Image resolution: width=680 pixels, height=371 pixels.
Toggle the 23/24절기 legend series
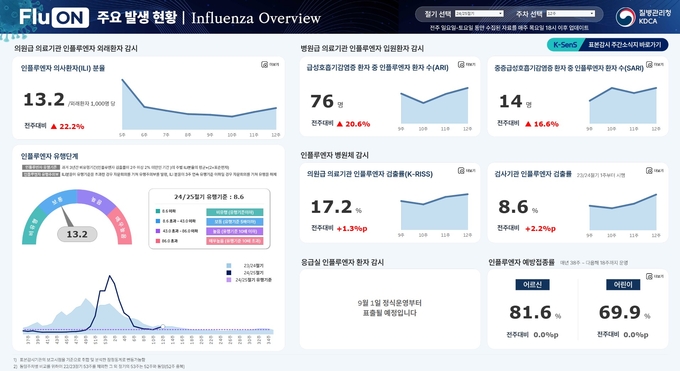point(245,266)
